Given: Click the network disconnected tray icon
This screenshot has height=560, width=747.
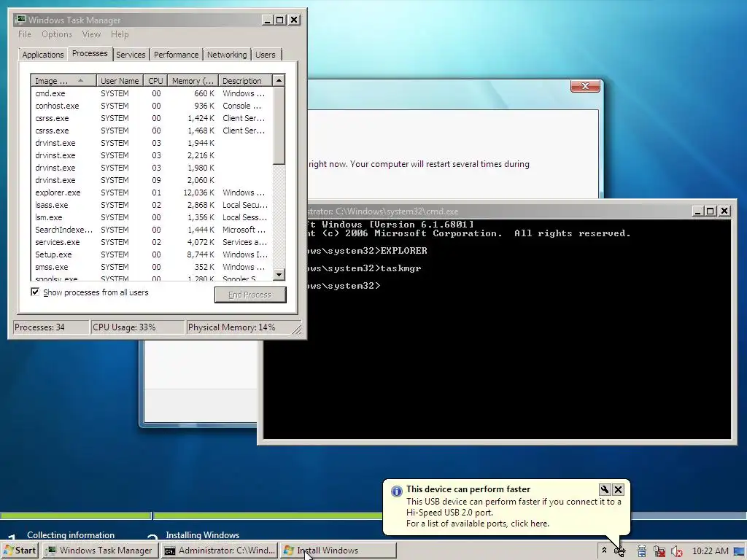Looking at the screenshot, I should 659,551.
